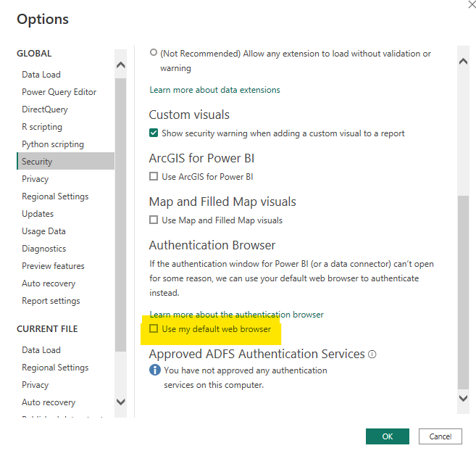Open Diagnostics settings
This screenshot has height=456, width=476.
click(44, 249)
